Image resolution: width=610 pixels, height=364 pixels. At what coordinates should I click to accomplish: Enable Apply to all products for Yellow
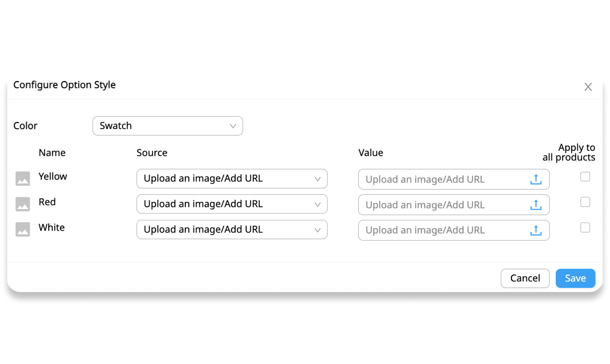coord(585,176)
